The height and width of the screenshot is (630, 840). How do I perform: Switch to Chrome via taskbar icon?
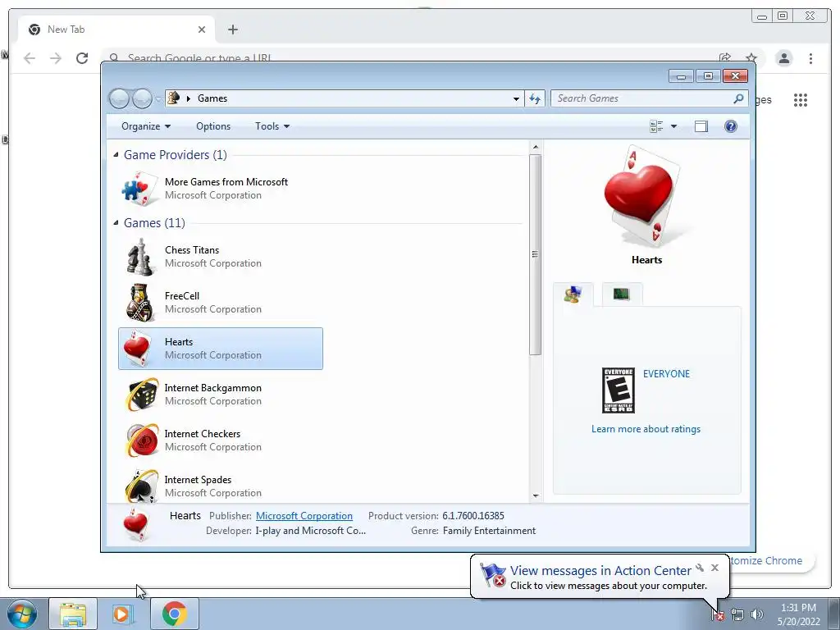(175, 614)
